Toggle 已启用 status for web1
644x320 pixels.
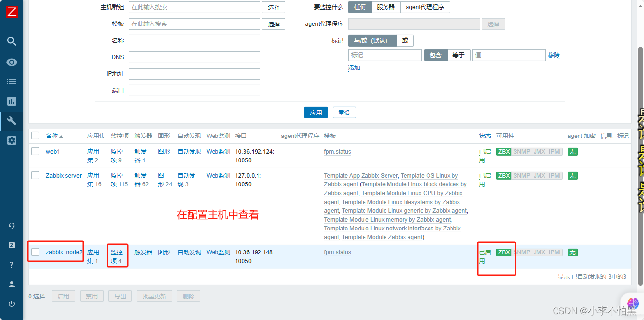pyautogui.click(x=485, y=156)
